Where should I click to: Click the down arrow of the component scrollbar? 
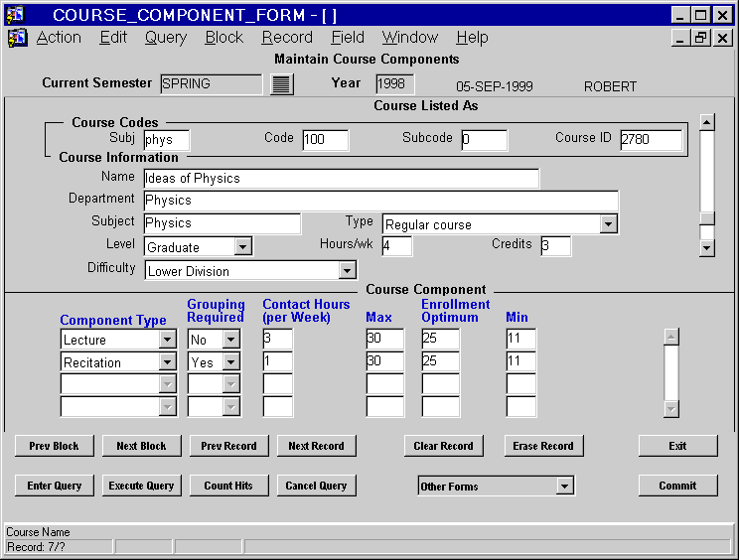(671, 409)
